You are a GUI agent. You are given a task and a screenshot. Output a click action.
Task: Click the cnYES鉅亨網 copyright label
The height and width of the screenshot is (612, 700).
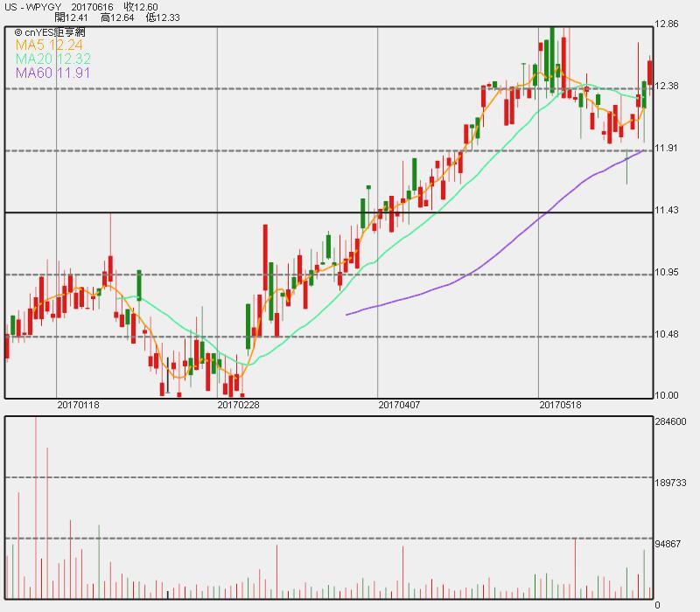[x=50, y=32]
